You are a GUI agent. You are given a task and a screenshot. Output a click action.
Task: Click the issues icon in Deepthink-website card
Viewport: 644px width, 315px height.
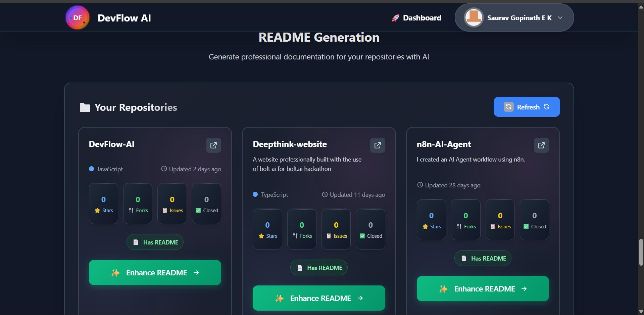pyautogui.click(x=329, y=236)
